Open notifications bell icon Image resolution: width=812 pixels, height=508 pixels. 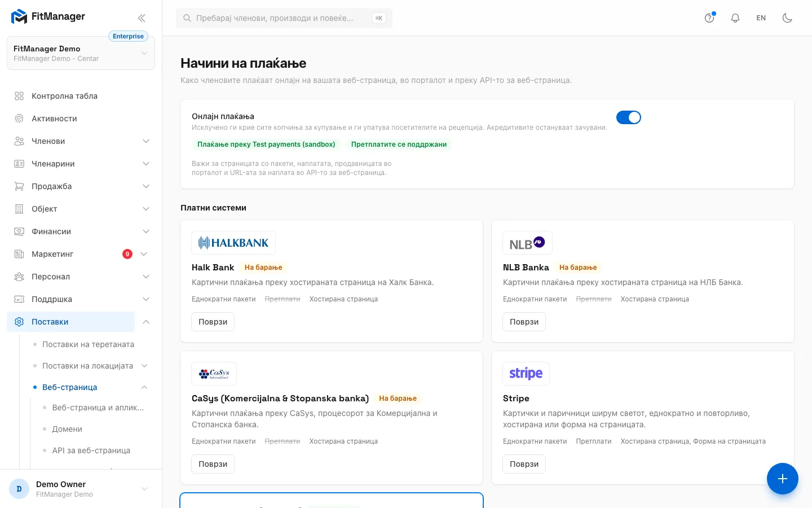pos(735,18)
